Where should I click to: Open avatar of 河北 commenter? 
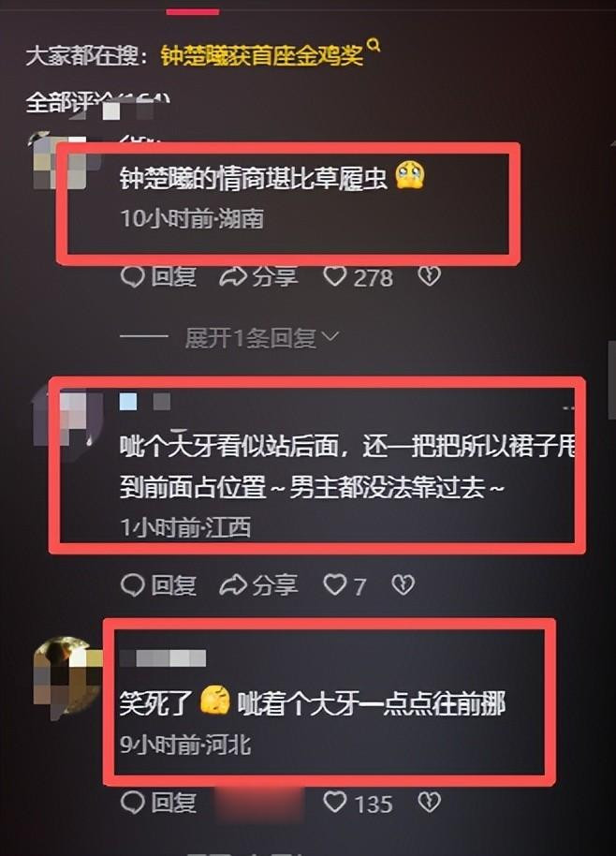pyautogui.click(x=67, y=676)
